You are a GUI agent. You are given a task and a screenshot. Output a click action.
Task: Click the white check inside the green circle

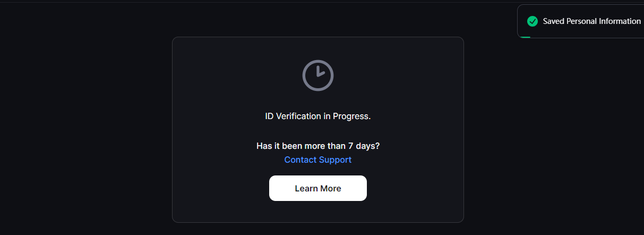(x=532, y=21)
